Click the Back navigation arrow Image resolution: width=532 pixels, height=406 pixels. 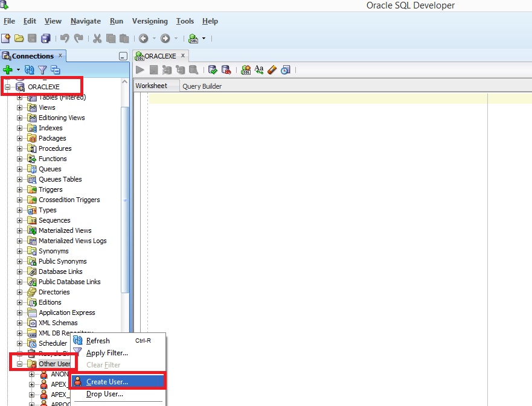(x=144, y=38)
